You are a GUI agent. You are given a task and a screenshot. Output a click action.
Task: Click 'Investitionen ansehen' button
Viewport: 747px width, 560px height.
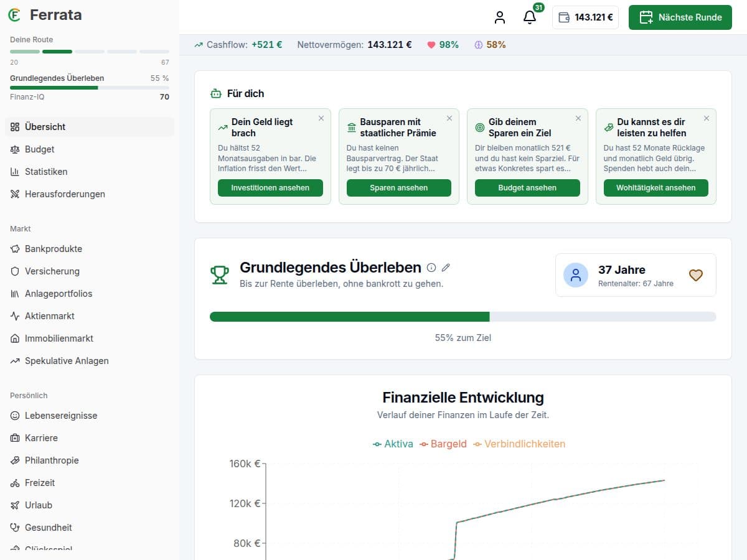pos(270,188)
